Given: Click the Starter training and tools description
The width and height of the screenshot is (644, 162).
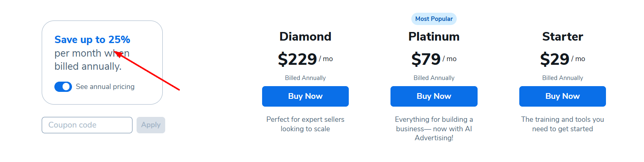Looking at the screenshot, I should (x=563, y=124).
